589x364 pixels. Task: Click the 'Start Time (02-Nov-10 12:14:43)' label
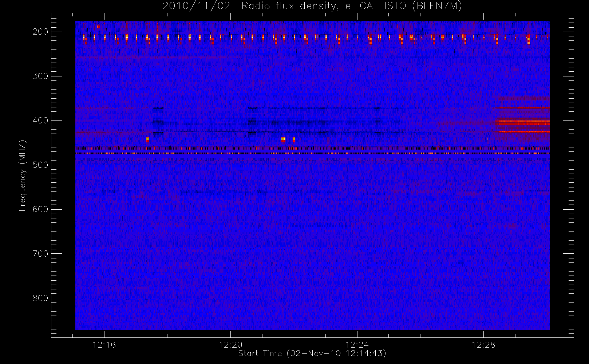click(x=312, y=353)
